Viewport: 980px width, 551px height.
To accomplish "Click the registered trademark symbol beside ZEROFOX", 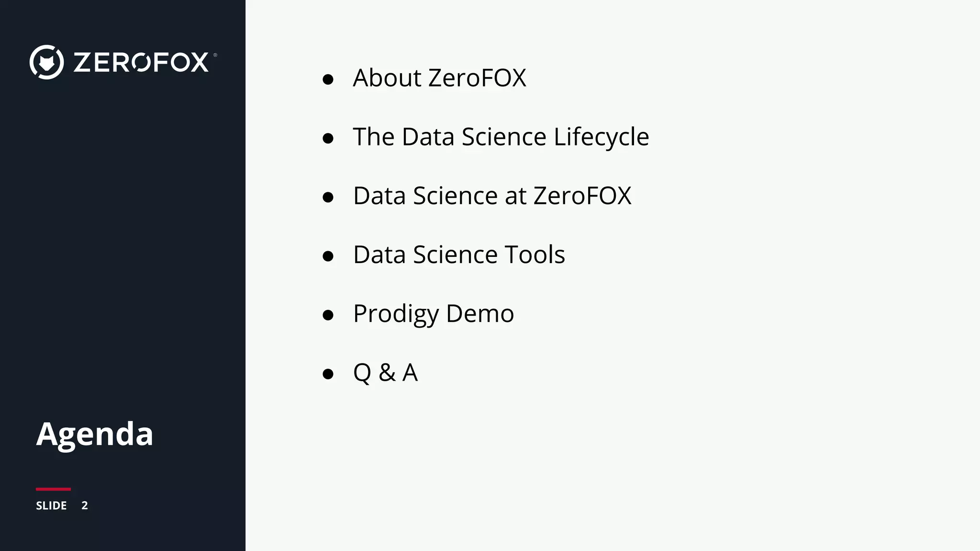I will (x=215, y=55).
